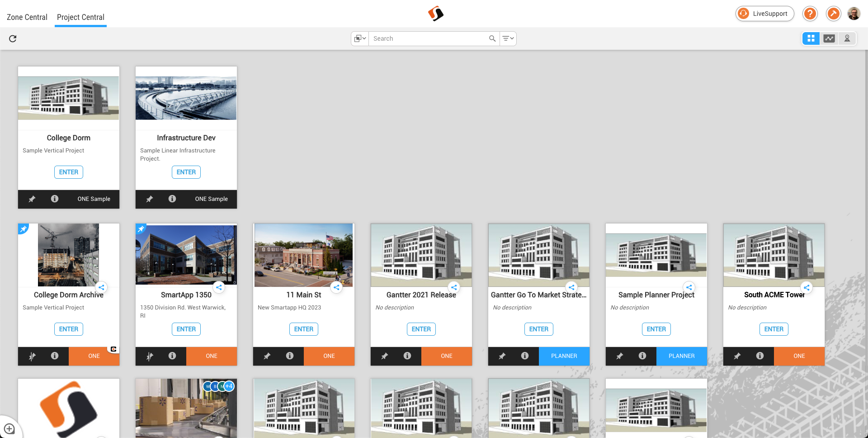Click the Smartapp logo at top center
868x438 pixels.
point(436,14)
